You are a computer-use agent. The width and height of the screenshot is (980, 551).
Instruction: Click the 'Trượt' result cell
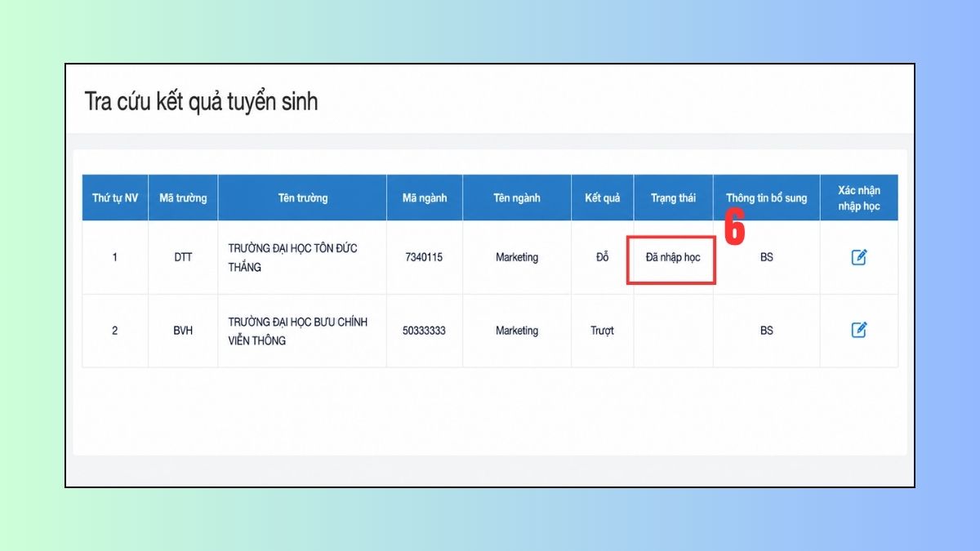pos(603,331)
